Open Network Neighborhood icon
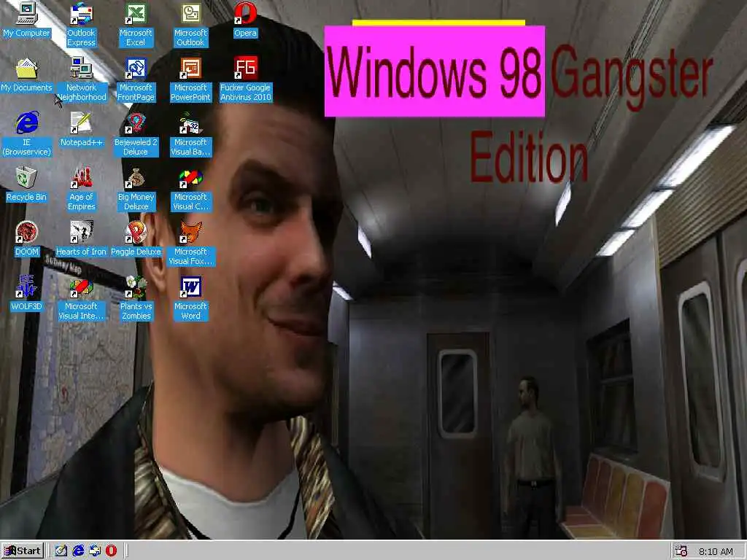This screenshot has width=747, height=560. (81, 79)
